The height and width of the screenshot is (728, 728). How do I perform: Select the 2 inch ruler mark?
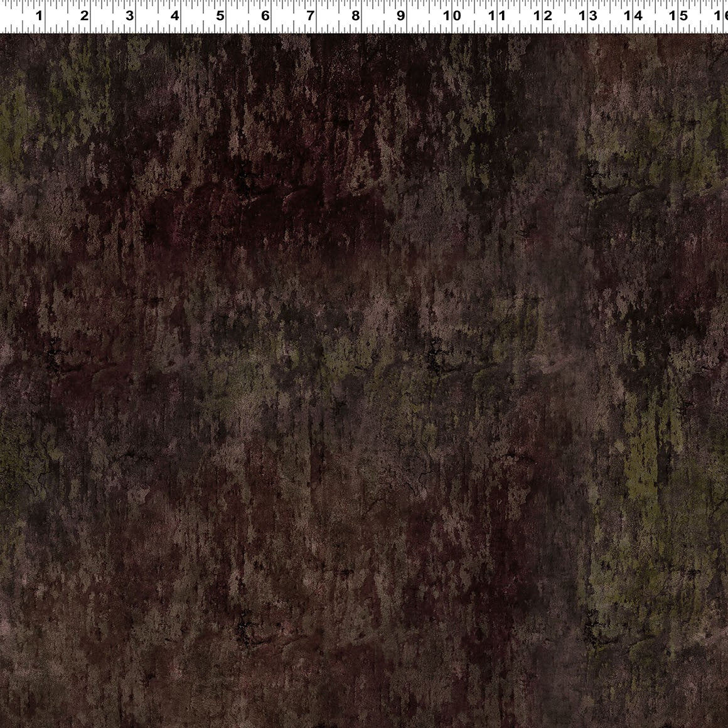coord(84,16)
